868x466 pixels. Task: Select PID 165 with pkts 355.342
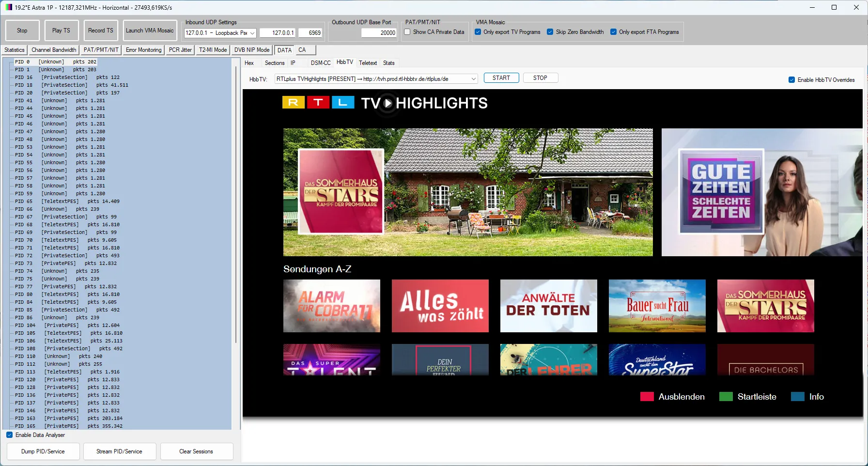[x=69, y=426]
